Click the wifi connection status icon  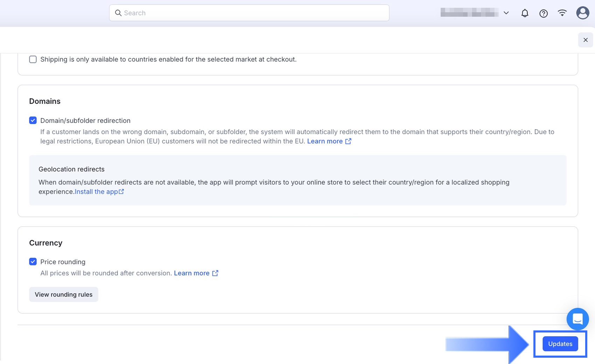click(562, 13)
